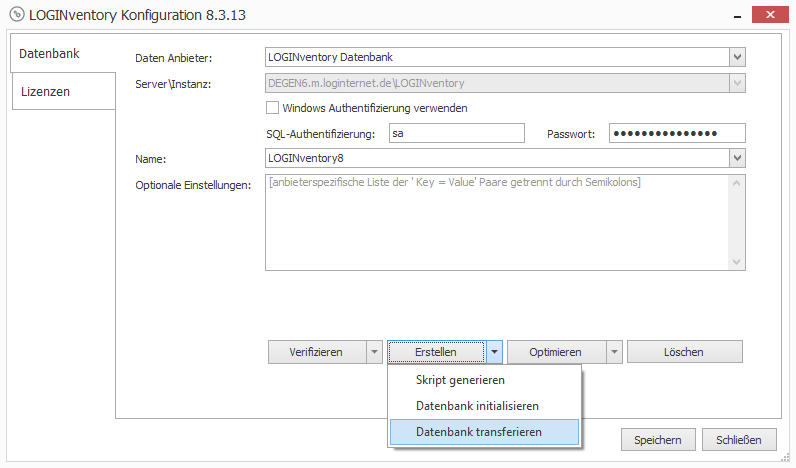
Task: Minimize the Konfiguration window
Action: pos(737,15)
